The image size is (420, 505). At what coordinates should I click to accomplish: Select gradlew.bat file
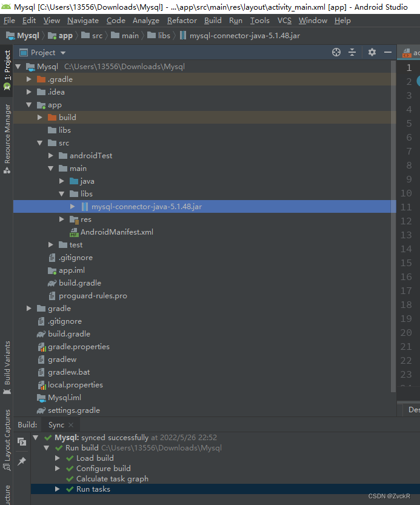[x=64, y=372]
